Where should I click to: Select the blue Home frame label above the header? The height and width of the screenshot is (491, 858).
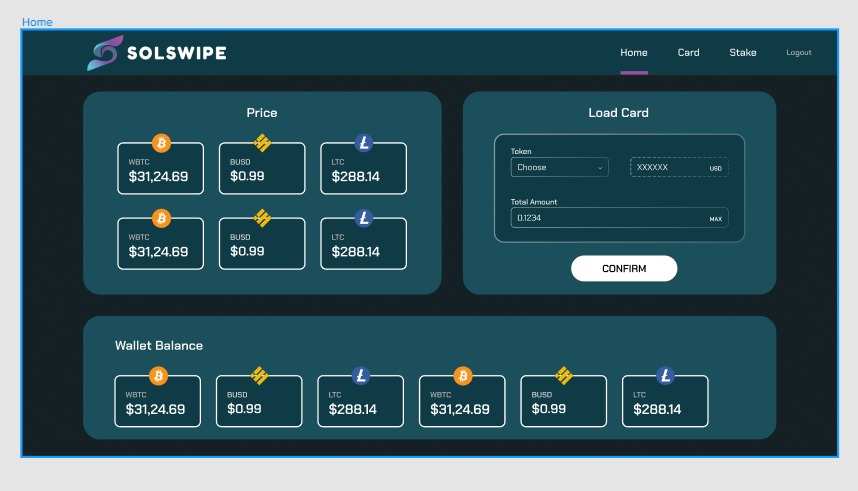point(37,22)
